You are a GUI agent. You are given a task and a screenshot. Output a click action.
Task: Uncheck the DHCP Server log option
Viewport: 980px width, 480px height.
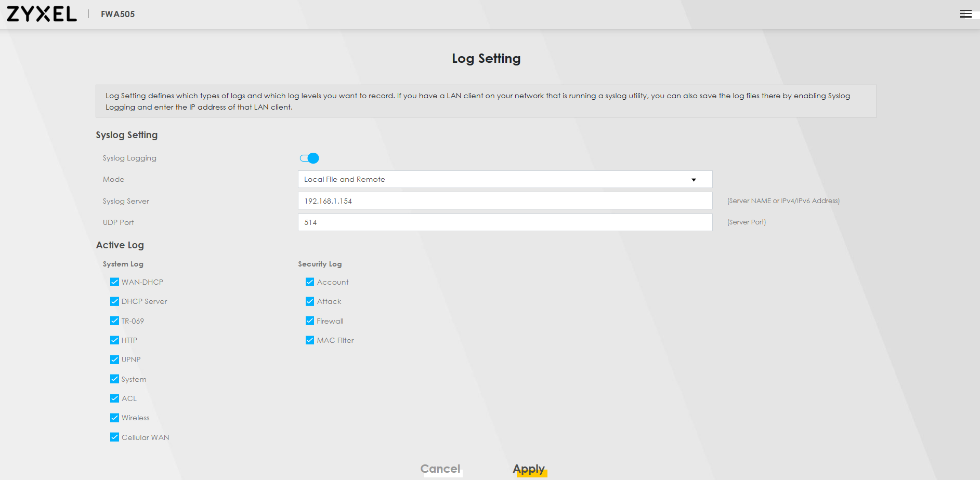(114, 301)
